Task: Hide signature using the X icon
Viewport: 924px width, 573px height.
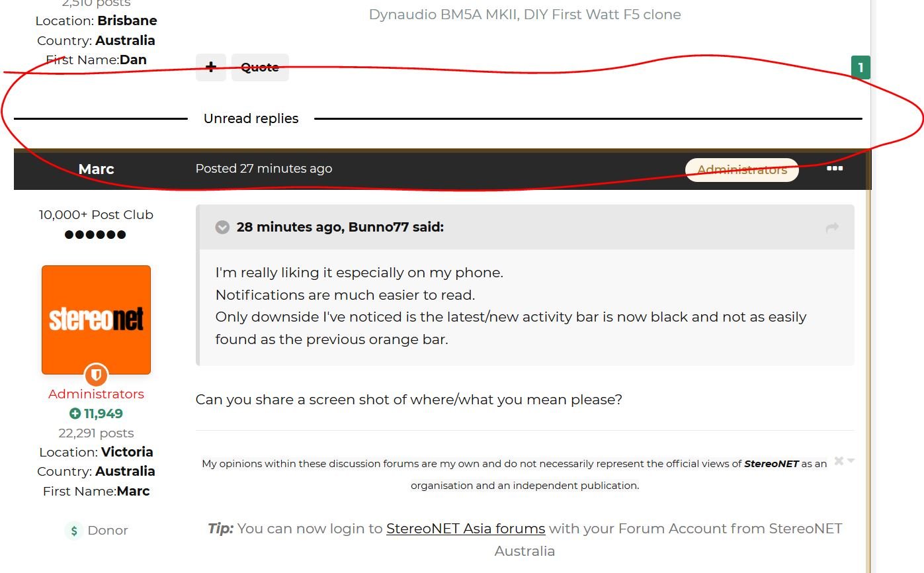Action: coord(839,461)
